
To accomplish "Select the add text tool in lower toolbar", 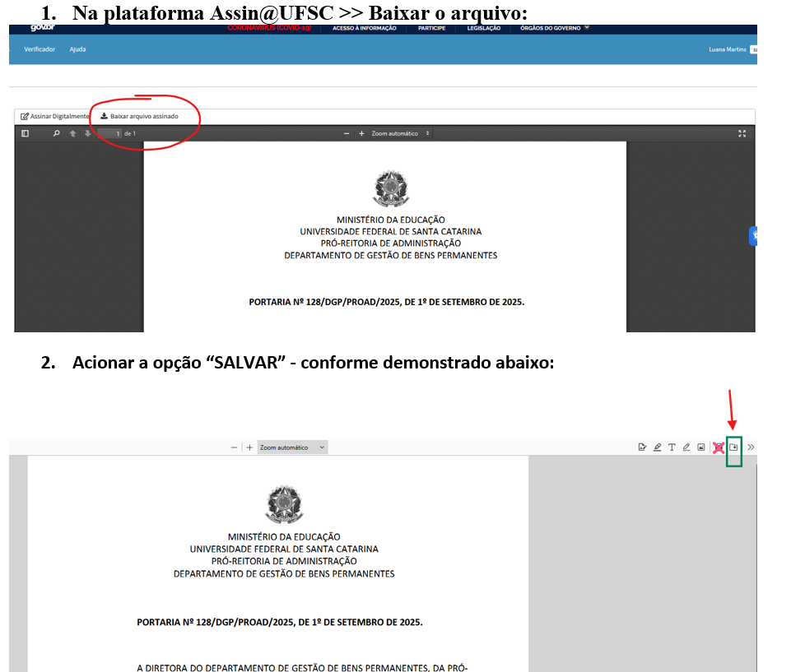I will 672,447.
